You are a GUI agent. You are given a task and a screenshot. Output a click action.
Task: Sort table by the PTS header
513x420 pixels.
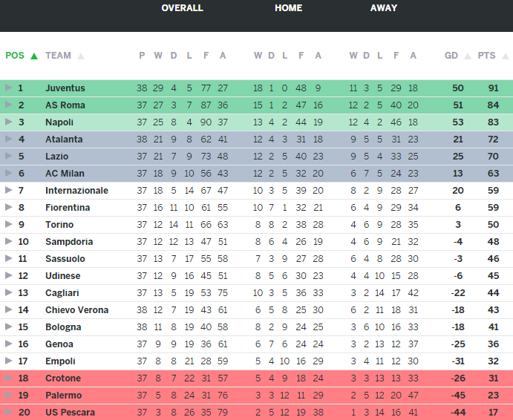coord(486,56)
